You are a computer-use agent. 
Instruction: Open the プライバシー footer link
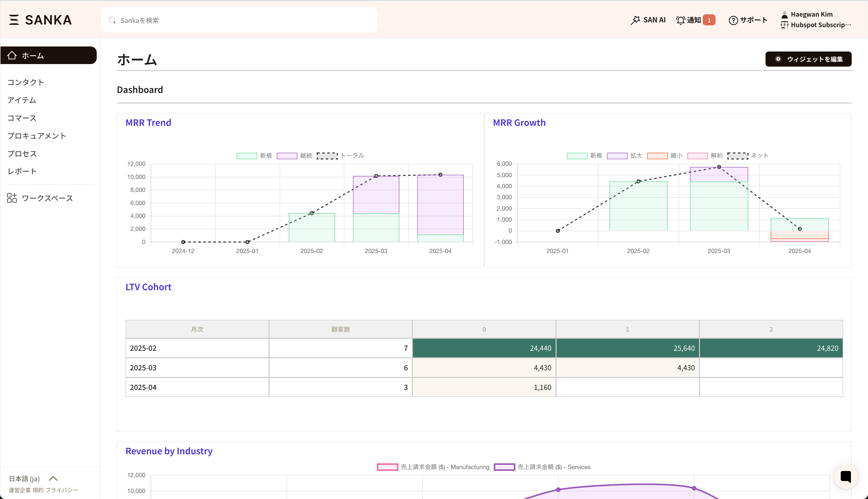62,490
